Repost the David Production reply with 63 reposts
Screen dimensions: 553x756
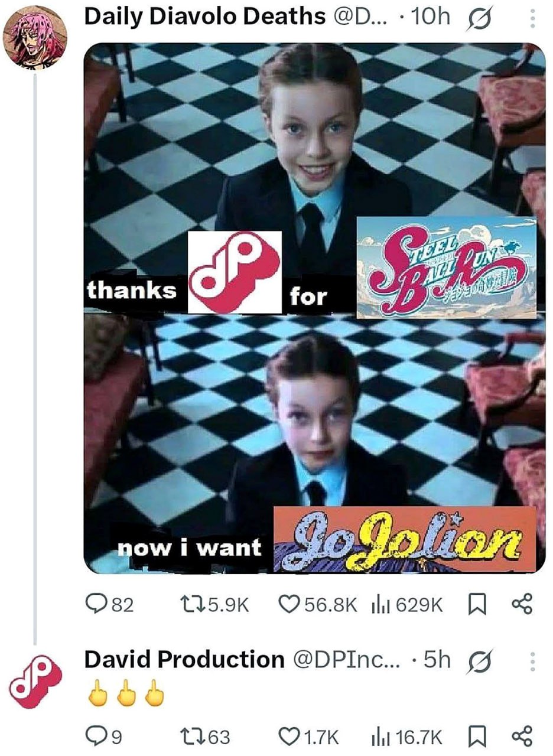(204, 736)
